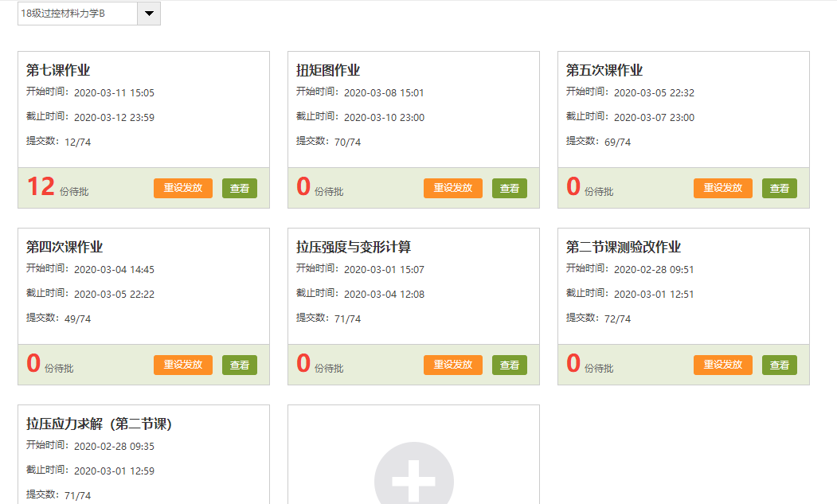Reset distribution of 拉压强度与变形计算
Screen dimensions: 837x504
(x=453, y=365)
